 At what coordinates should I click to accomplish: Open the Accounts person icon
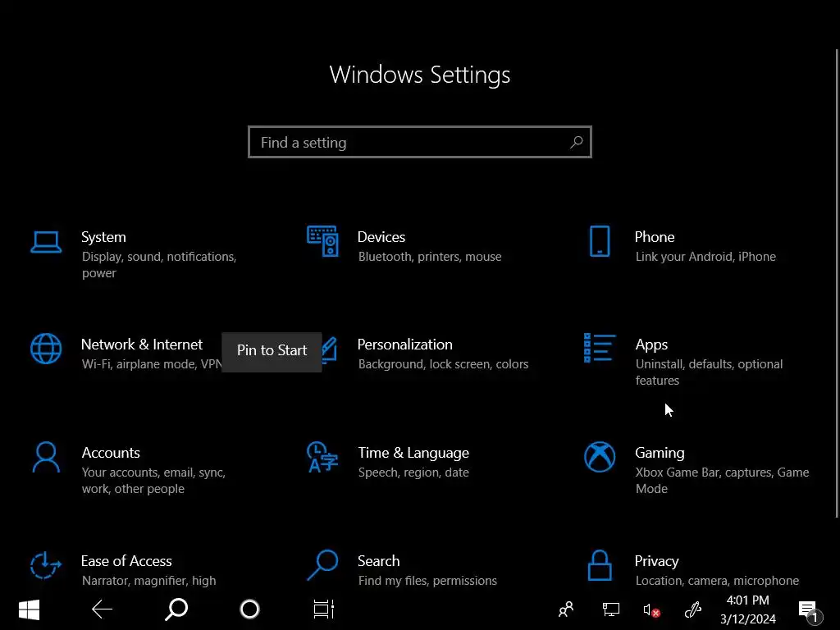pyautogui.click(x=46, y=457)
